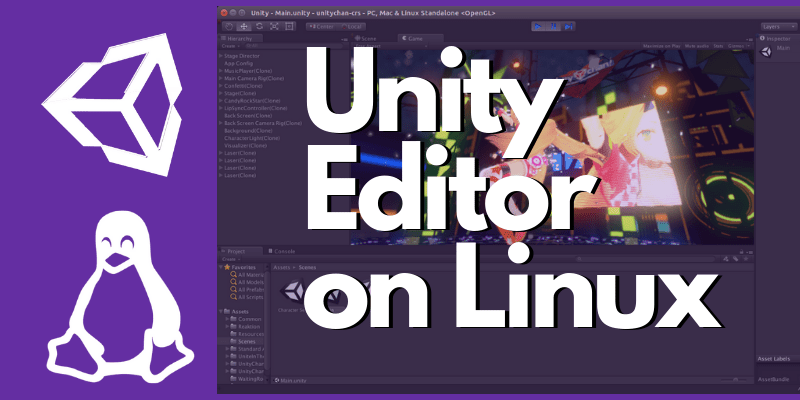The height and width of the screenshot is (400, 800).
Task: Click the AssetBundle label
Action: 771,380
